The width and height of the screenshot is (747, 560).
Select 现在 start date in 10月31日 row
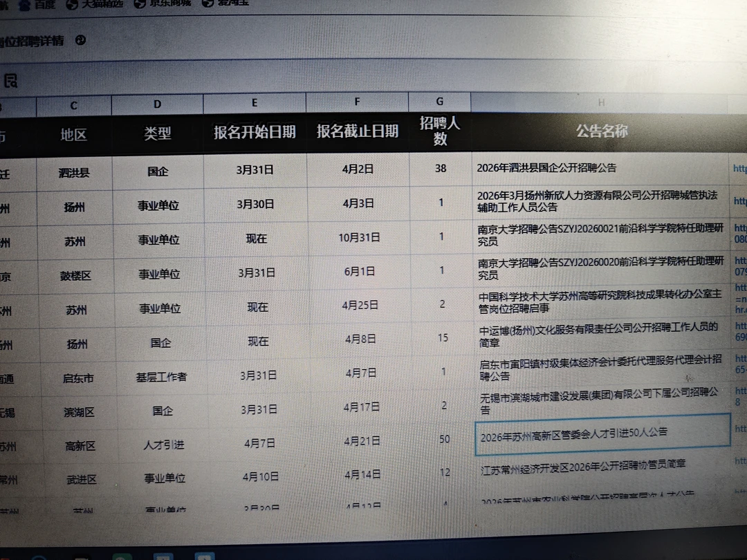257,239
